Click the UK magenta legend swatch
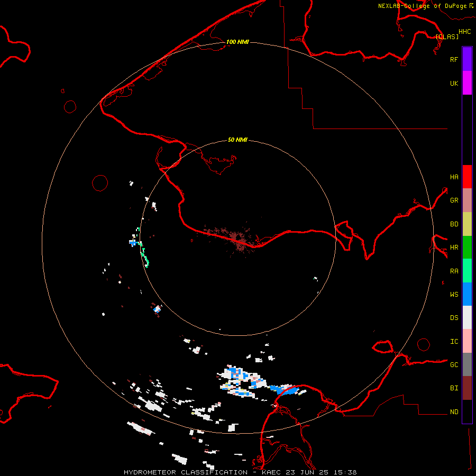 [467, 83]
